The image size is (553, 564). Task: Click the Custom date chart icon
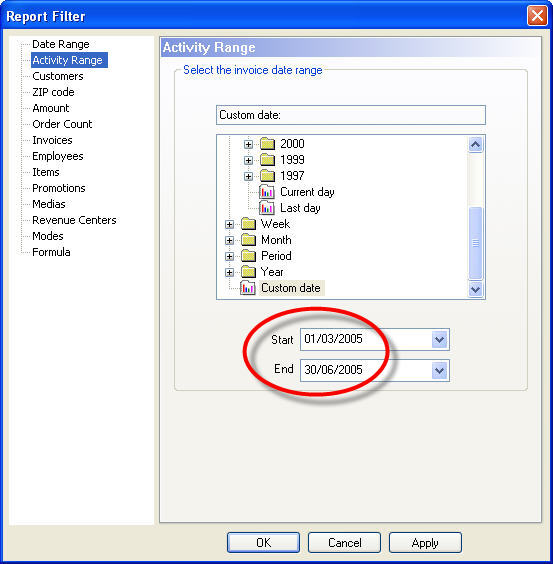click(248, 288)
